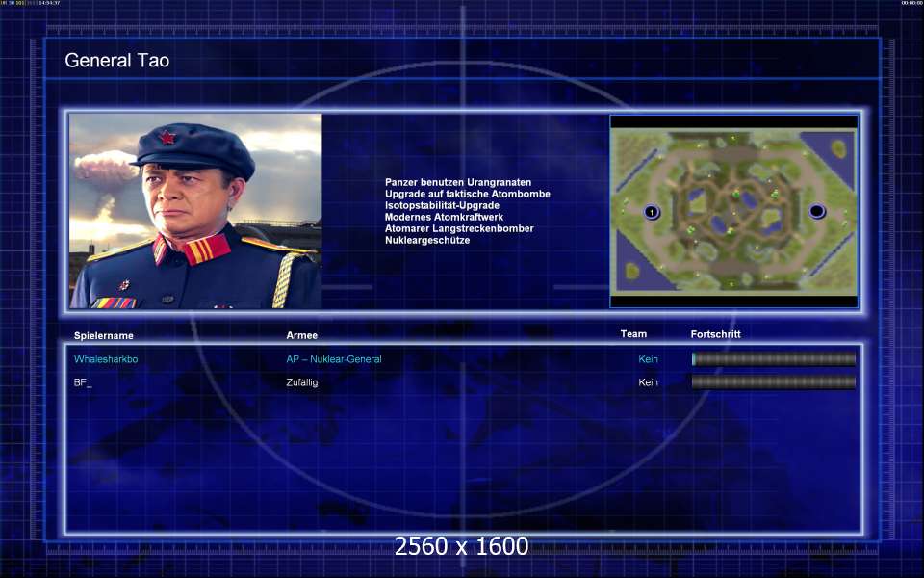Click the Atomarer Langstreckenbomber text line

[460, 229]
